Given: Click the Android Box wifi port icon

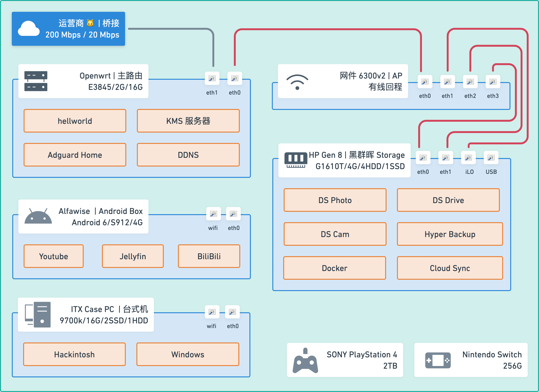Looking at the screenshot, I should point(213,214).
